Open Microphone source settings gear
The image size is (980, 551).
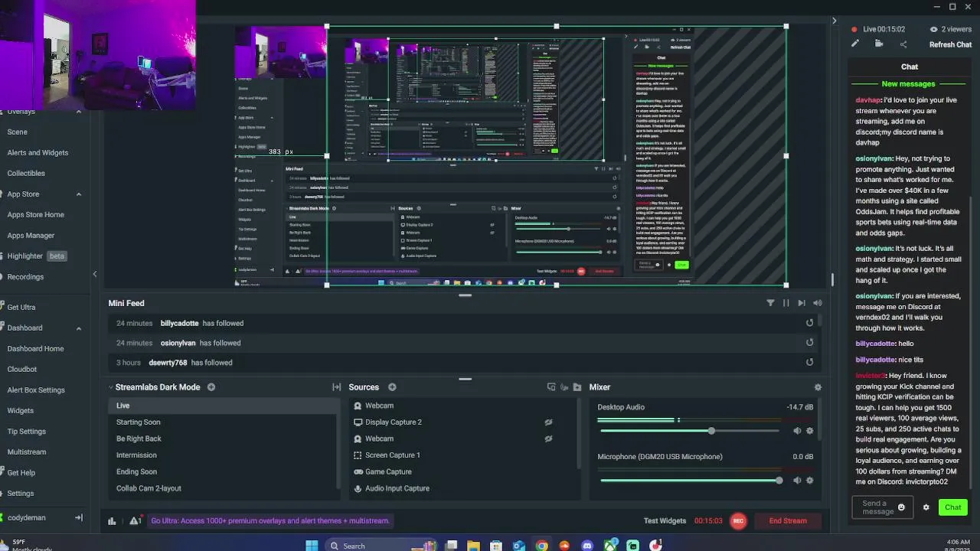(810, 481)
